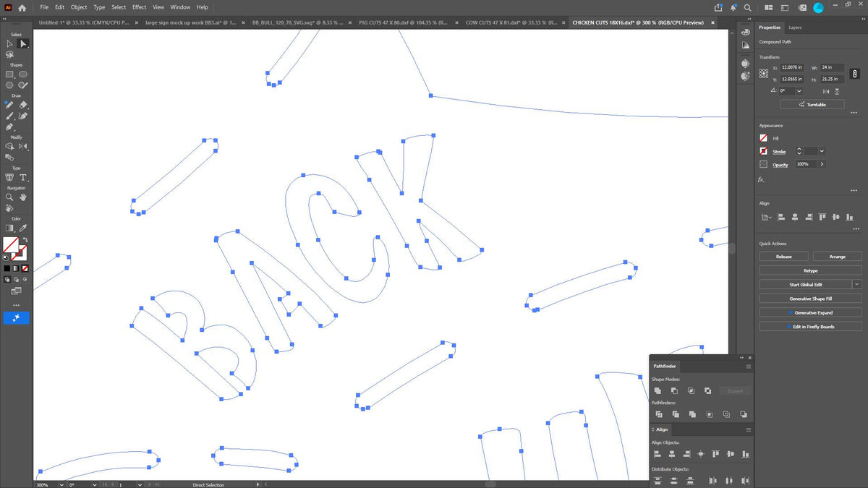This screenshot has height=488, width=868.
Task: Toggle constrain width and height proportions
Action: [854, 73]
